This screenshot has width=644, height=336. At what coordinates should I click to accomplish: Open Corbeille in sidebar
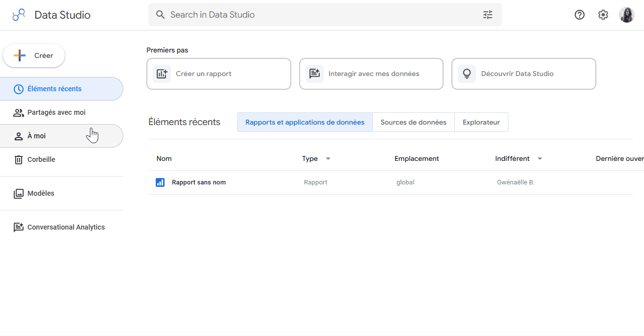[x=61, y=159]
